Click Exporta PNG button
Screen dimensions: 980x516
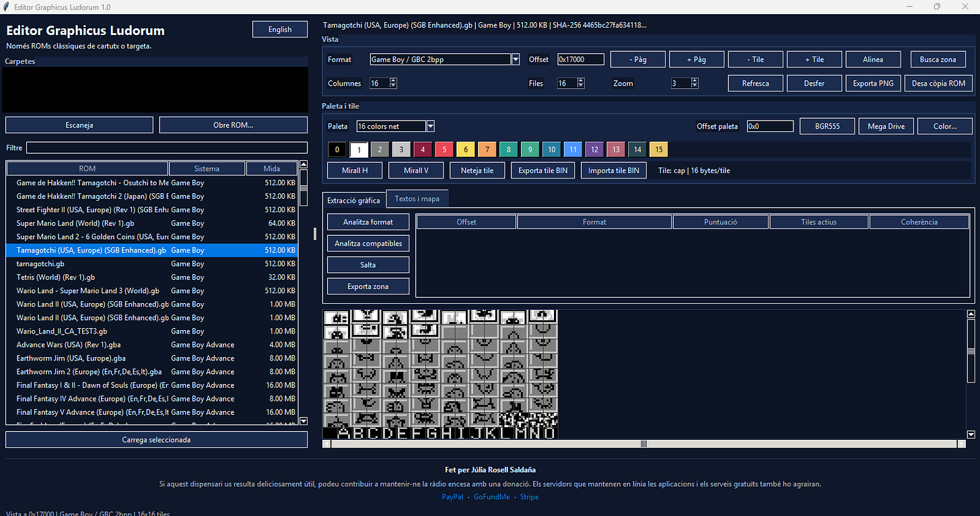click(x=873, y=84)
